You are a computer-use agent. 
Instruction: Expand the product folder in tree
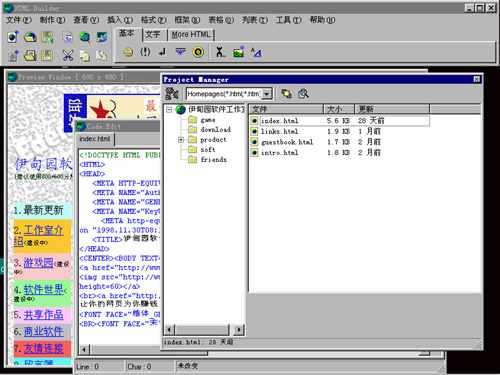[181, 140]
